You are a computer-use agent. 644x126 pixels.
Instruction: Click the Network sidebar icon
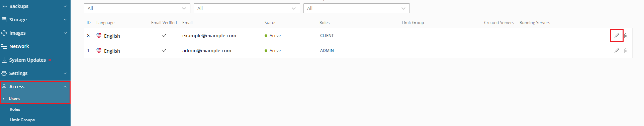(4, 46)
